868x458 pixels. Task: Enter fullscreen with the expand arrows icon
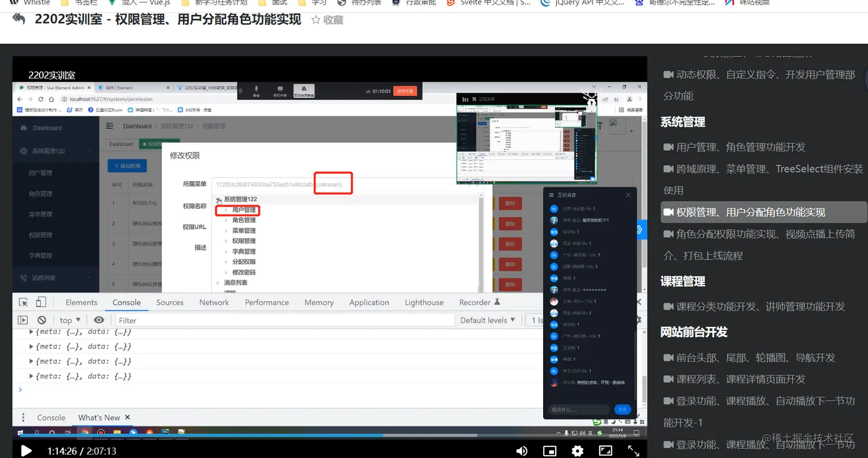[x=634, y=451]
